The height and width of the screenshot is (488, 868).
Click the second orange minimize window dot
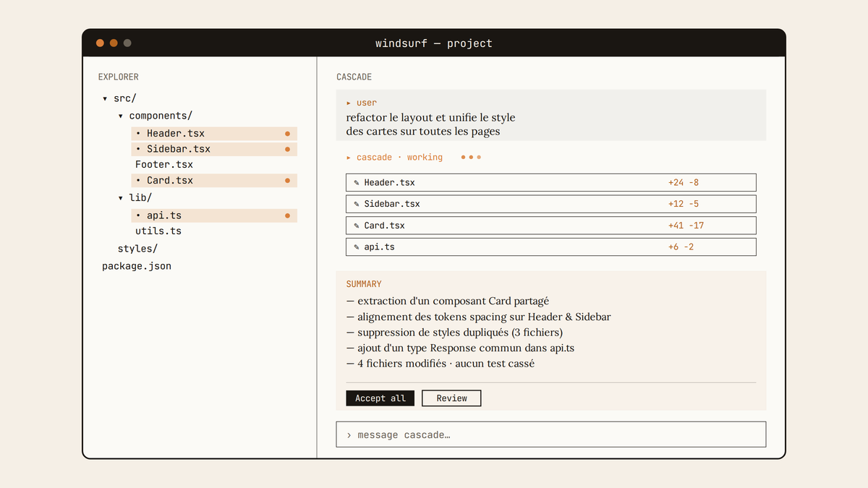coord(114,43)
